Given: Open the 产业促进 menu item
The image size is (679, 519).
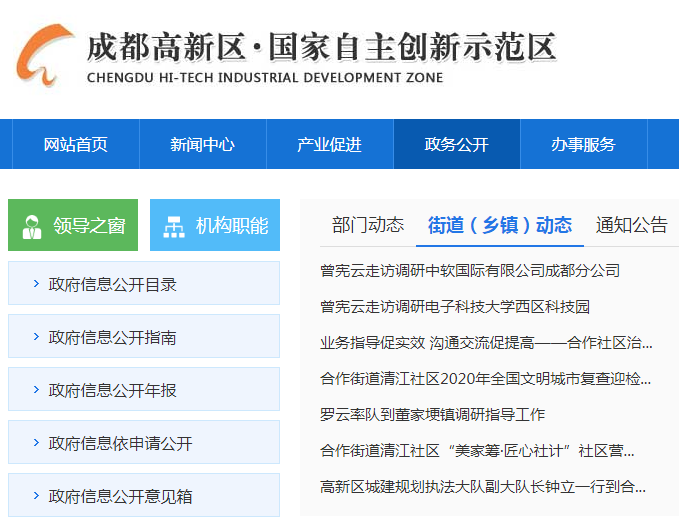Looking at the screenshot, I should (329, 144).
